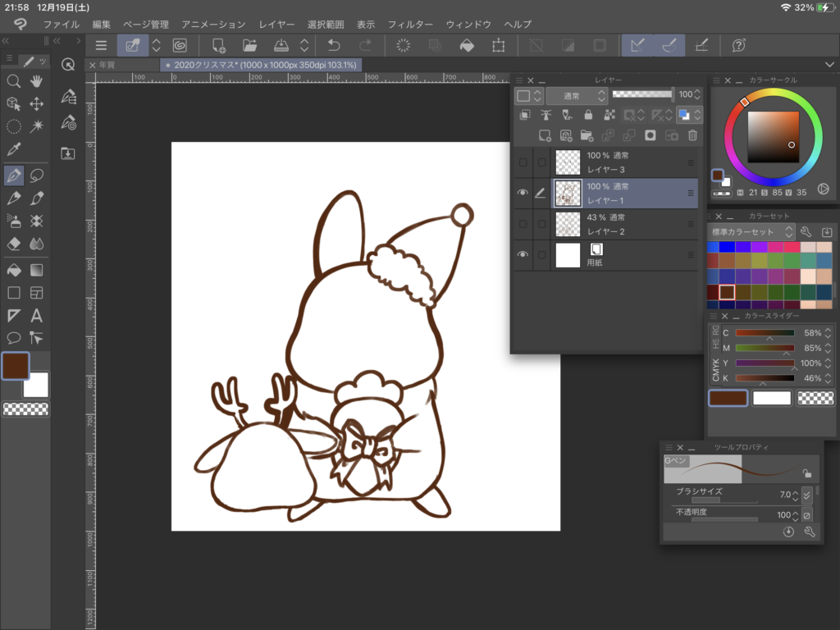Viewport: 840px width, 630px height.
Task: Select the Text tool
Action: click(x=37, y=316)
